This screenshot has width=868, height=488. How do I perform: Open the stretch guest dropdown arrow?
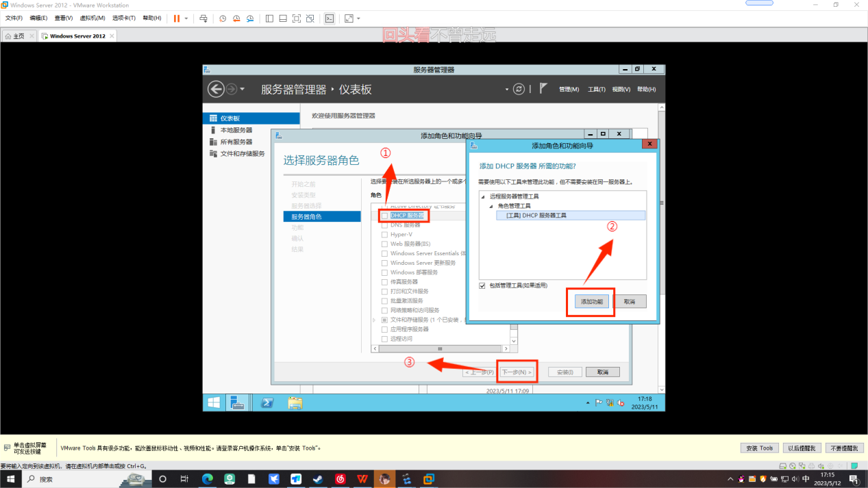(x=358, y=18)
